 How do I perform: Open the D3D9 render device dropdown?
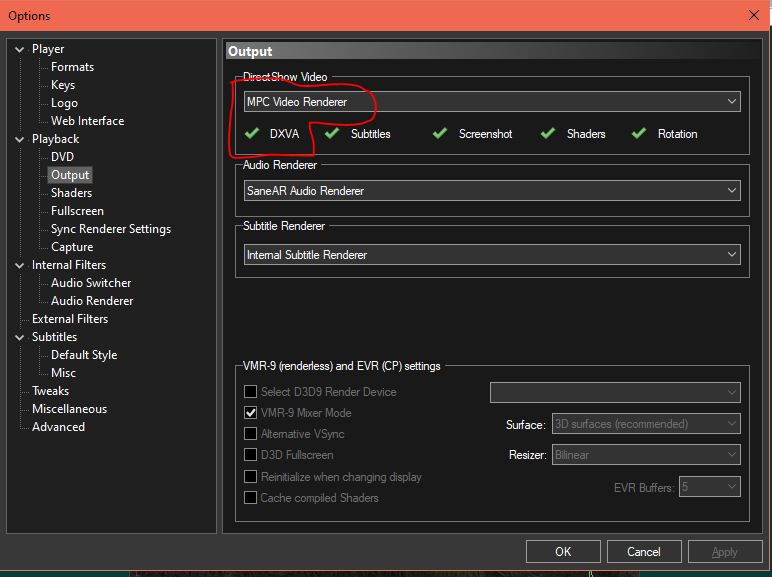[x=615, y=392]
